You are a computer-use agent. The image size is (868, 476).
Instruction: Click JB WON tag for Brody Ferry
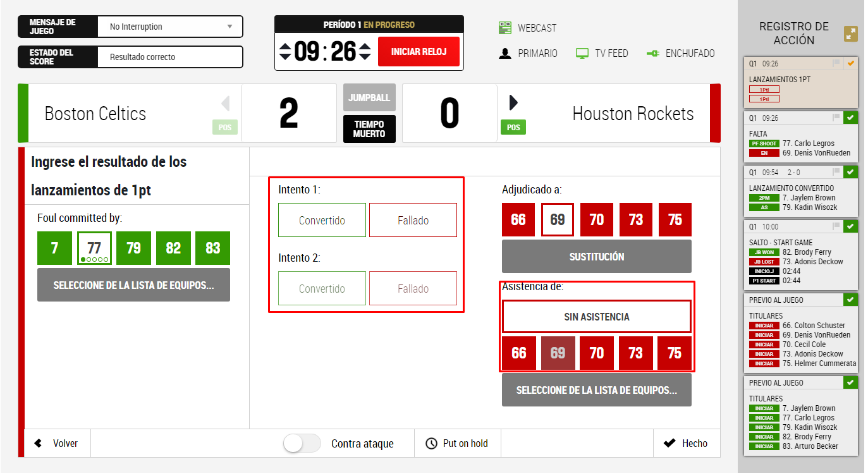pyautogui.click(x=764, y=252)
